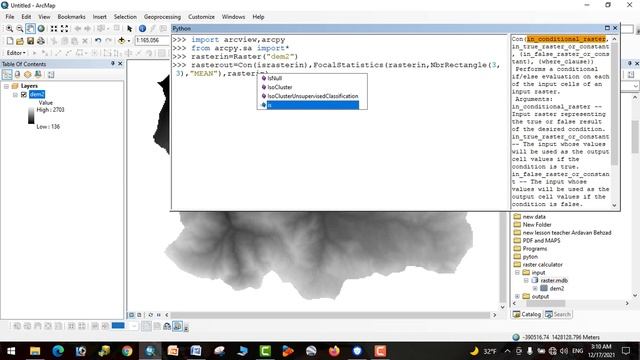
Task: Open Windows Start menu
Action: coord(11,351)
